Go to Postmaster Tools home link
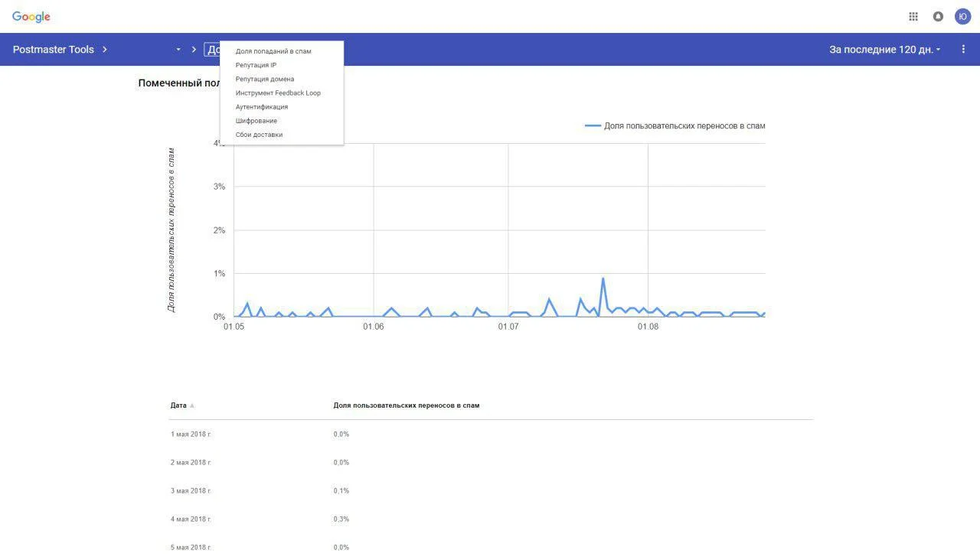 (54, 50)
